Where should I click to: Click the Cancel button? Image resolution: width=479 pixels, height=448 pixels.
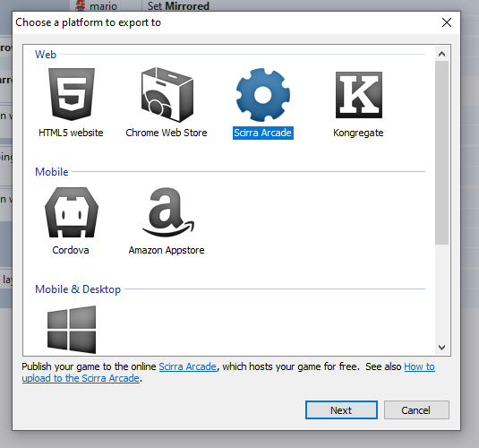pos(416,409)
